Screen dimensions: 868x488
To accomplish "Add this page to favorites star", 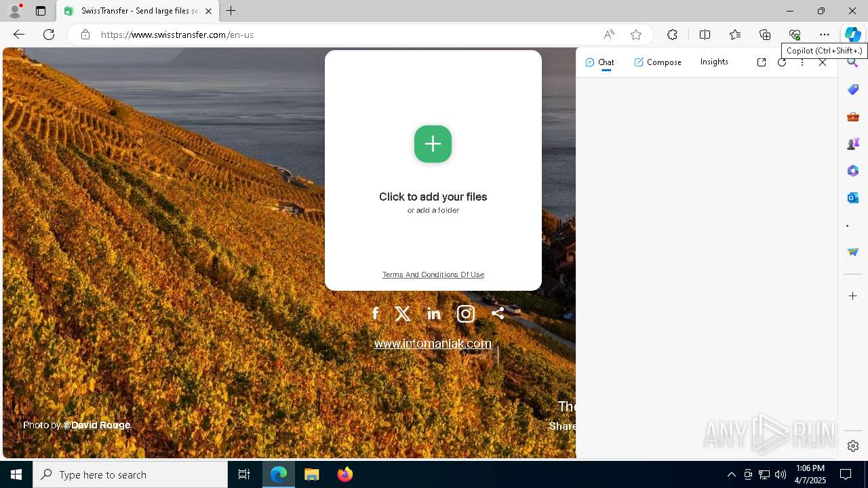I will click(636, 35).
